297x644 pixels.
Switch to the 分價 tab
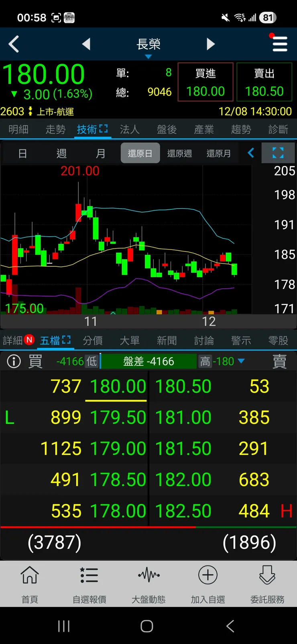(x=93, y=341)
